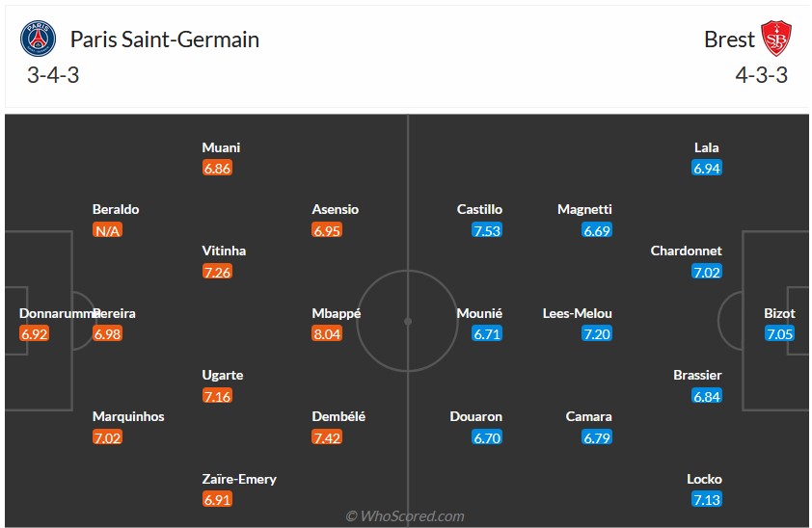Select Donnarumma's 6.92 rating badge
The image size is (812, 528).
tap(34, 334)
